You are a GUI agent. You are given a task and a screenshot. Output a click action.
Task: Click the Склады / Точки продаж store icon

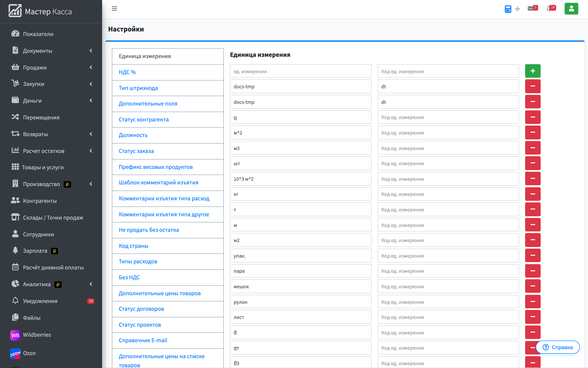[x=15, y=217]
